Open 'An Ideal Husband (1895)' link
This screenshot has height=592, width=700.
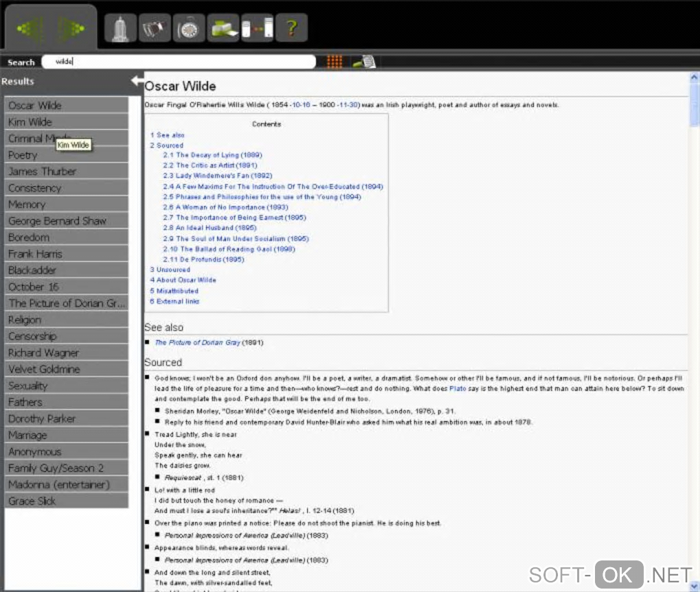210,228
